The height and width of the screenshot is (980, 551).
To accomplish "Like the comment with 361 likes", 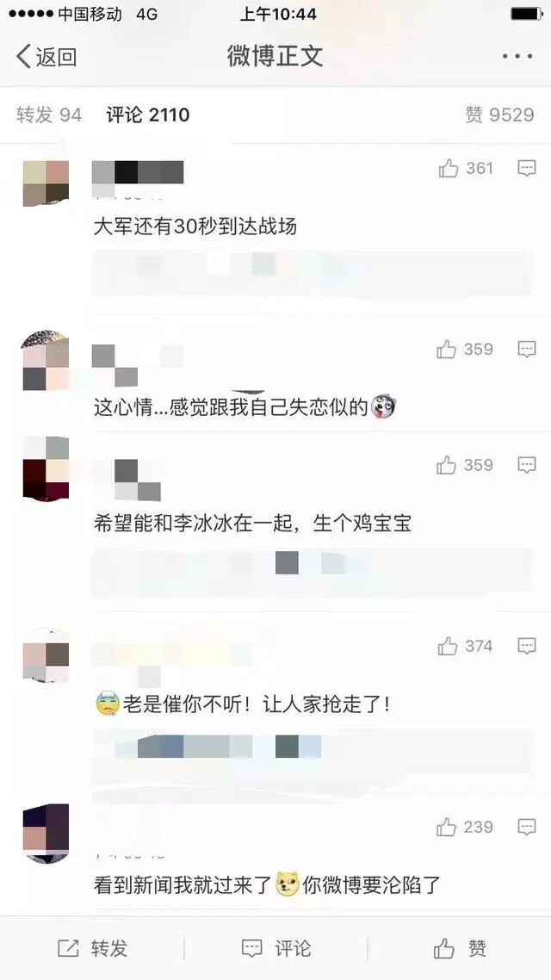I will click(x=466, y=168).
